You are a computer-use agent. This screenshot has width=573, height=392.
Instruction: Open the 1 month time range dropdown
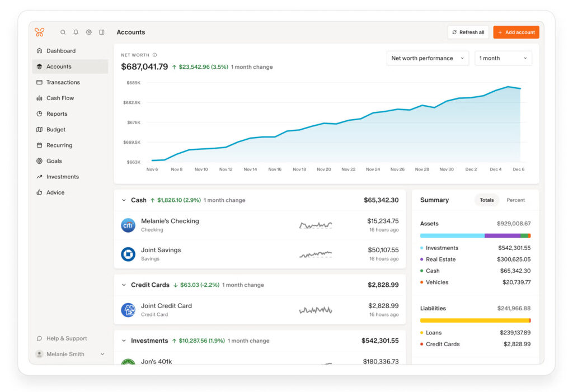point(503,58)
